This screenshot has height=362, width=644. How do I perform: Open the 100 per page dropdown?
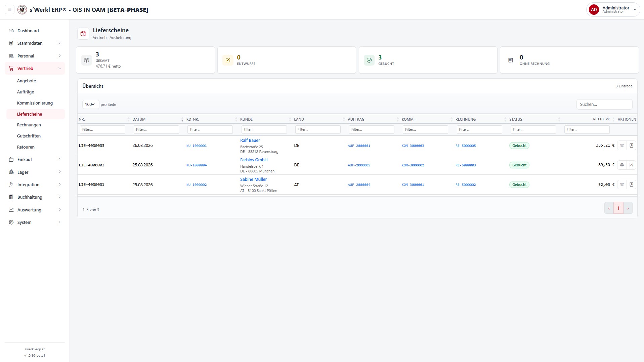tap(90, 105)
